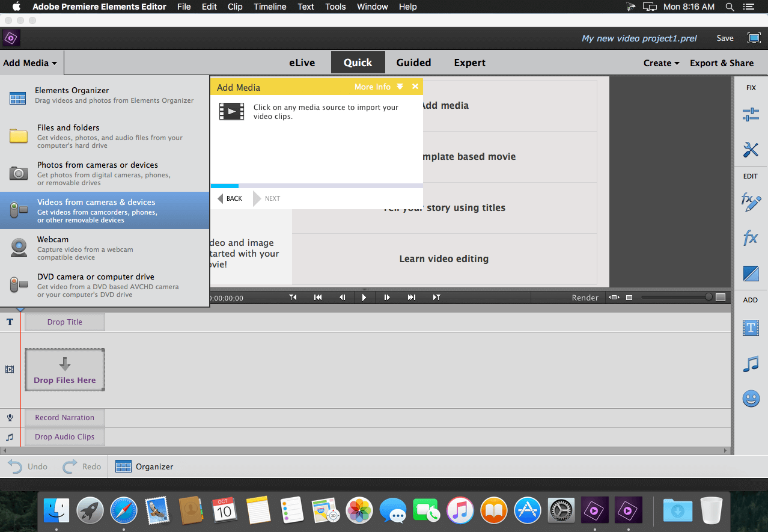Open System Preferences in the Dock
The image size is (768, 532).
562,510
